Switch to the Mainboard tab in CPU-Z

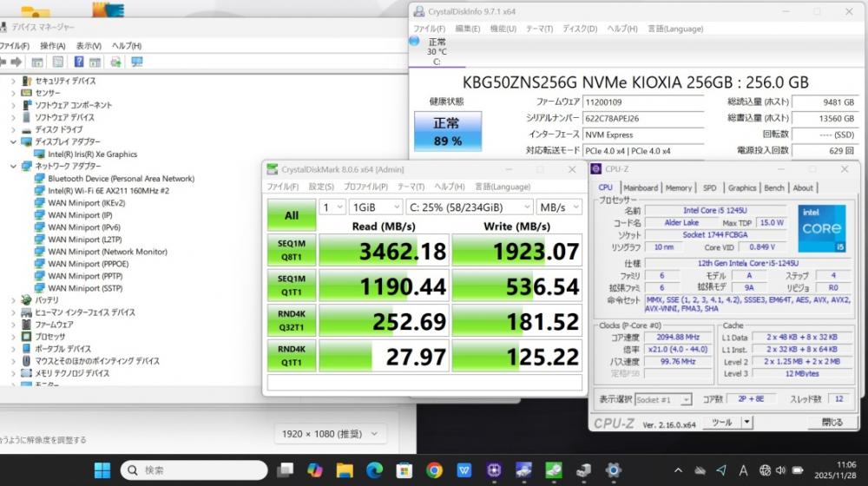[x=641, y=188]
